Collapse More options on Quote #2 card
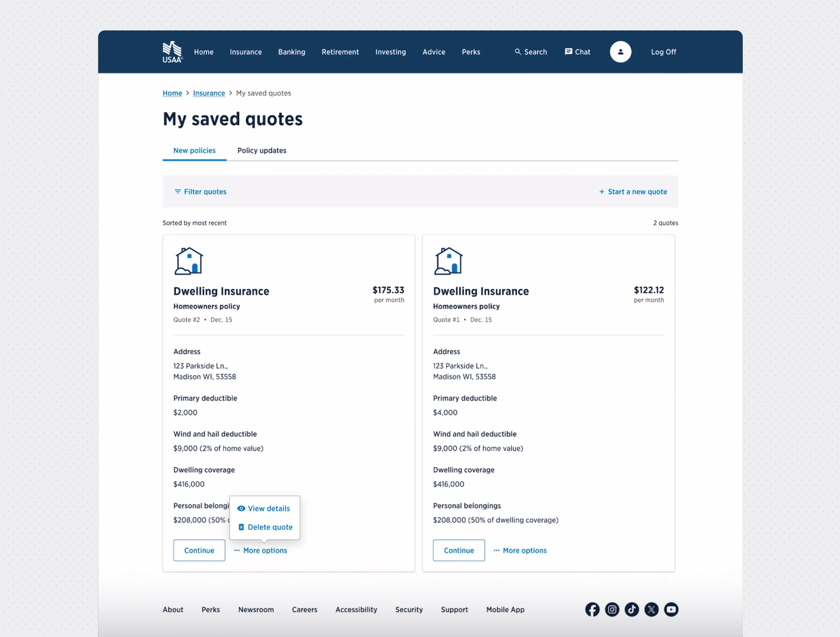 click(260, 550)
